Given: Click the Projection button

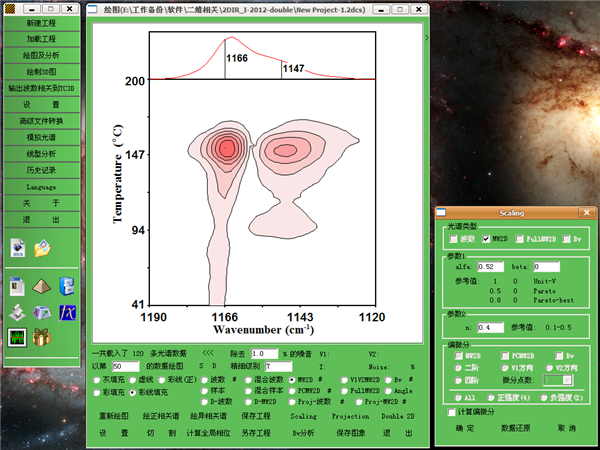Looking at the screenshot, I should (350, 415).
